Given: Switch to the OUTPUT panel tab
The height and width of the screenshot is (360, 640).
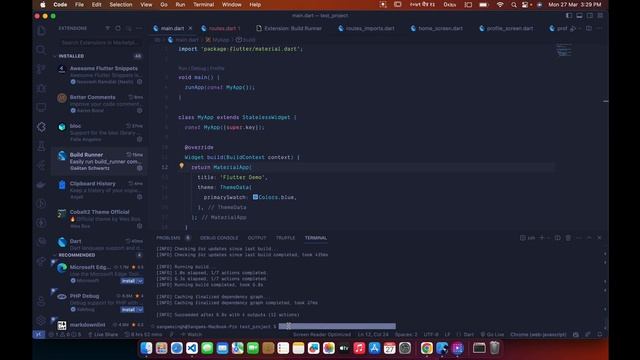Looking at the screenshot, I should click(257, 238).
